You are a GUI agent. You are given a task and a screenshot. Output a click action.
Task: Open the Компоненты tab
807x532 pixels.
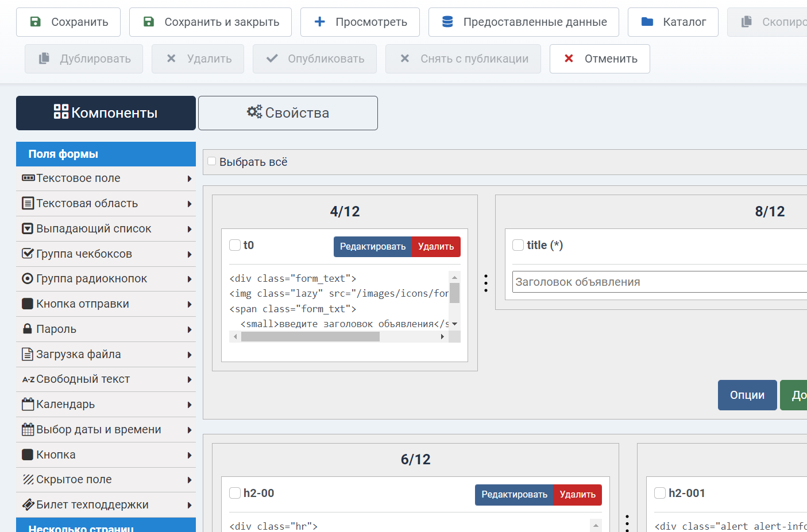tap(106, 113)
